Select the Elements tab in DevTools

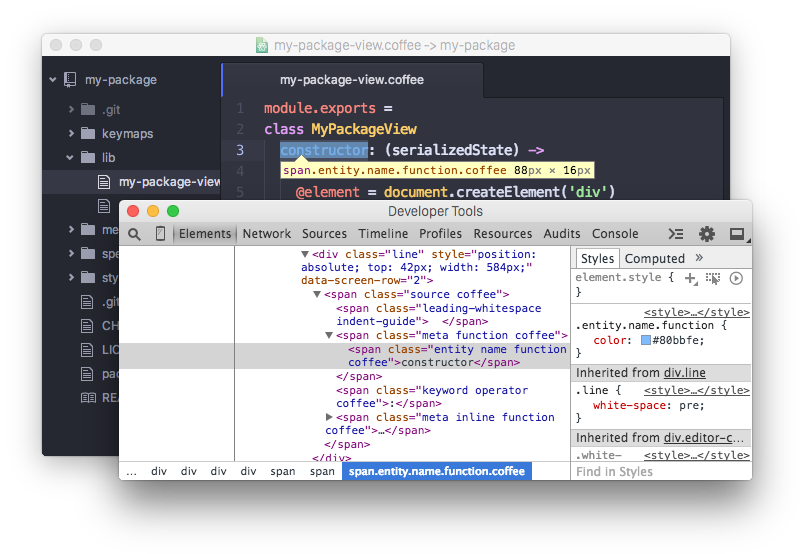205,234
